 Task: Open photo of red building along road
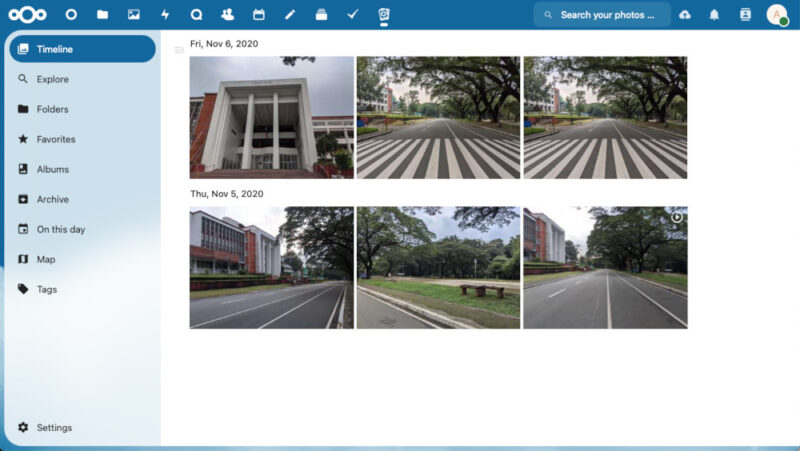point(271,267)
